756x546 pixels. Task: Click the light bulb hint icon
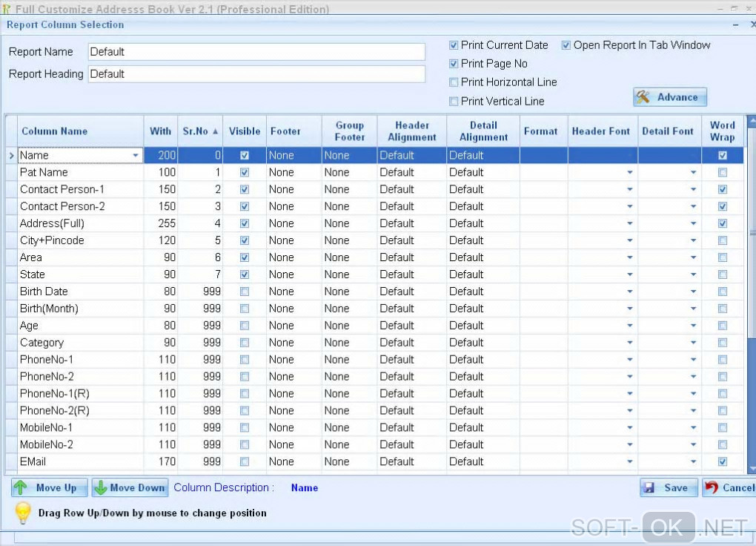24,513
